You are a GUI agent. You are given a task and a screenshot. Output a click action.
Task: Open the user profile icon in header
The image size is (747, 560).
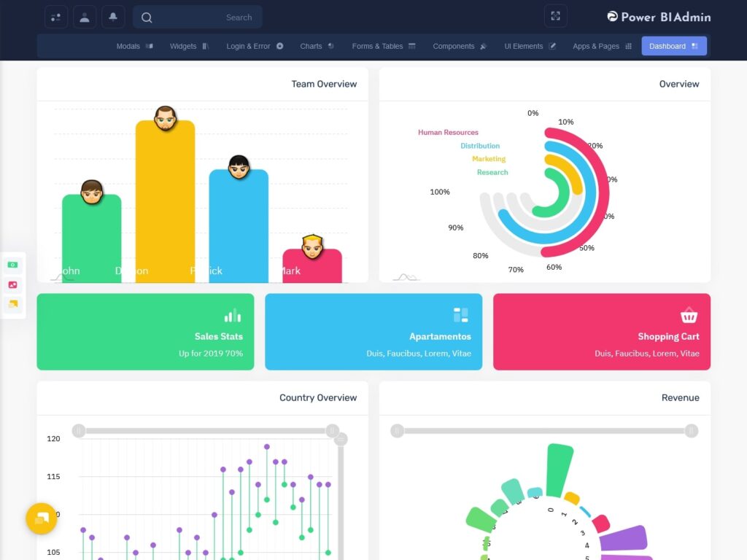pyautogui.click(x=85, y=17)
